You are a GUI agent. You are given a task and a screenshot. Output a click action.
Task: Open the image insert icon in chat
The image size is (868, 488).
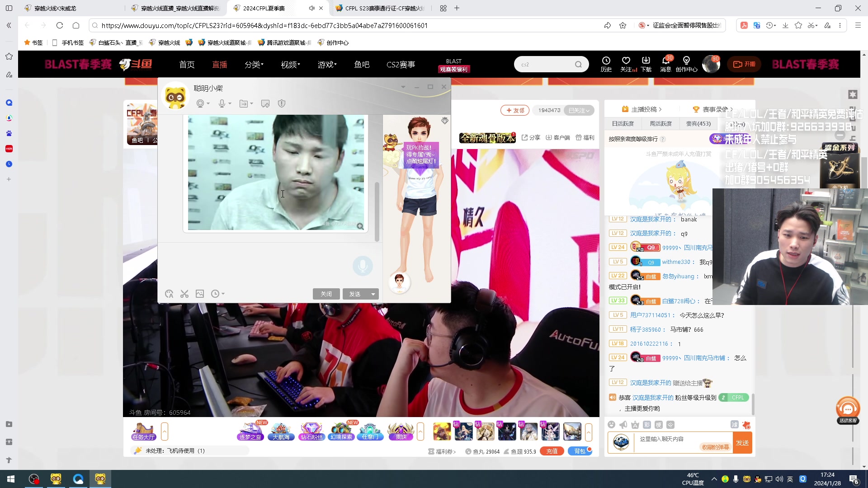pyautogui.click(x=200, y=294)
